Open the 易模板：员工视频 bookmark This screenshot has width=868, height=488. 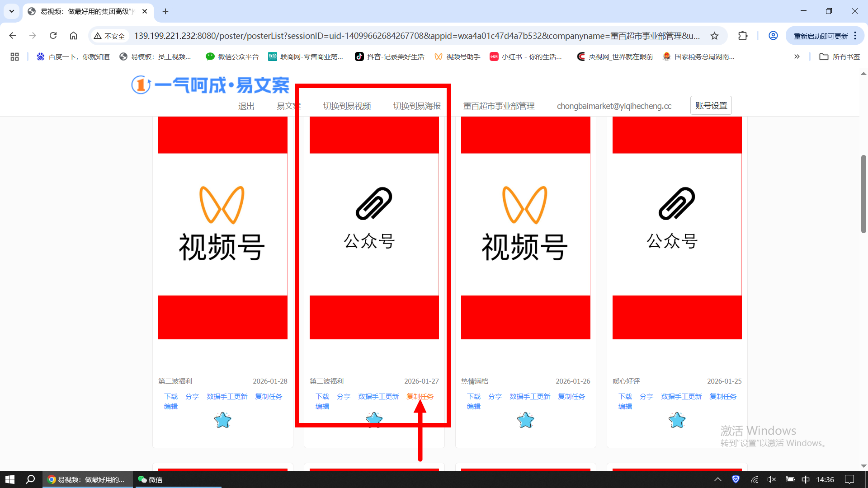pos(155,56)
